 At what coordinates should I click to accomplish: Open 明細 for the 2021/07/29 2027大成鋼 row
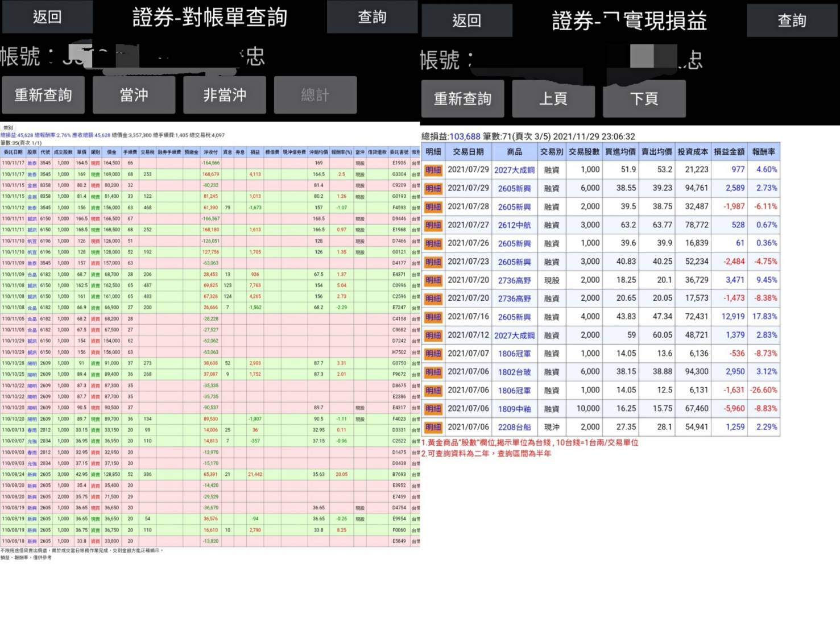(x=433, y=170)
